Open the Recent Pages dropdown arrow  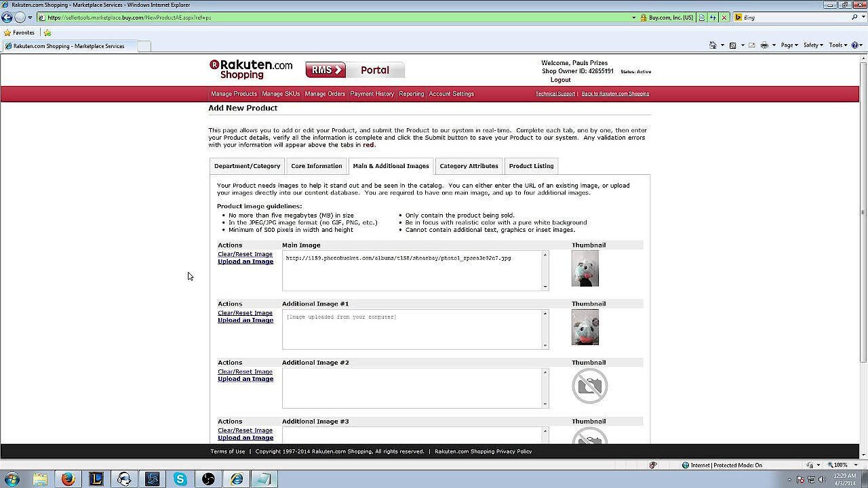pos(30,18)
